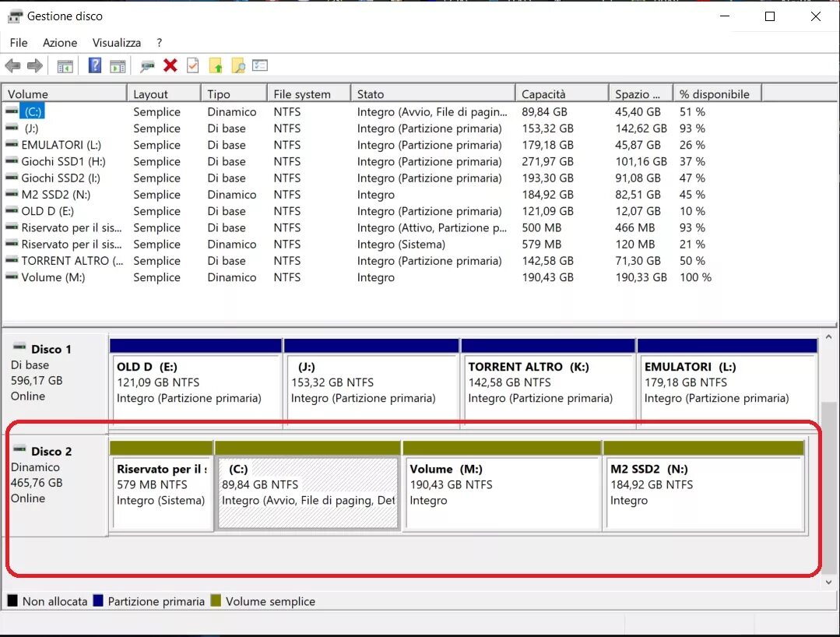
Task: Click the disk pane vertical scrollbar thumb
Action: (x=829, y=487)
